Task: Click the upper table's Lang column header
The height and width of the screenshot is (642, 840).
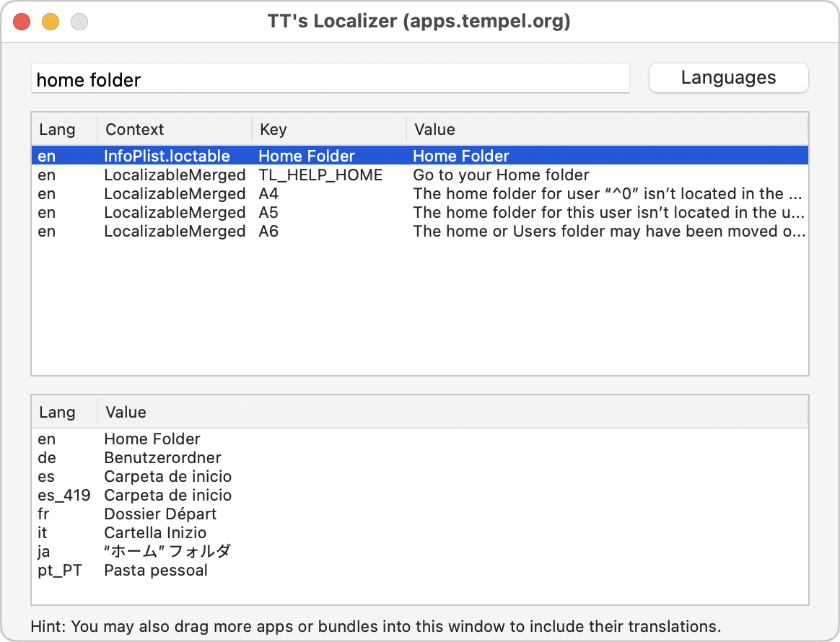Action: coord(64,130)
